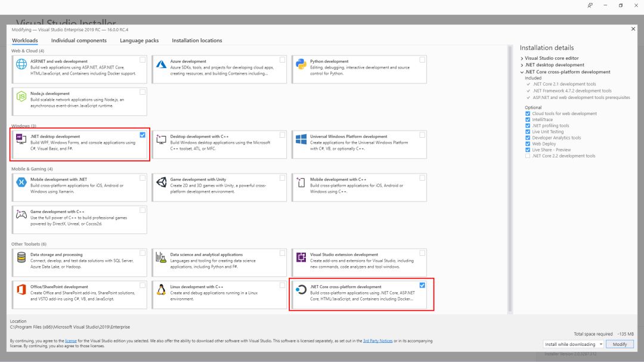The image size is (644, 362).
Task: Click the workloads list vertical scrollbar
Action: point(510,179)
